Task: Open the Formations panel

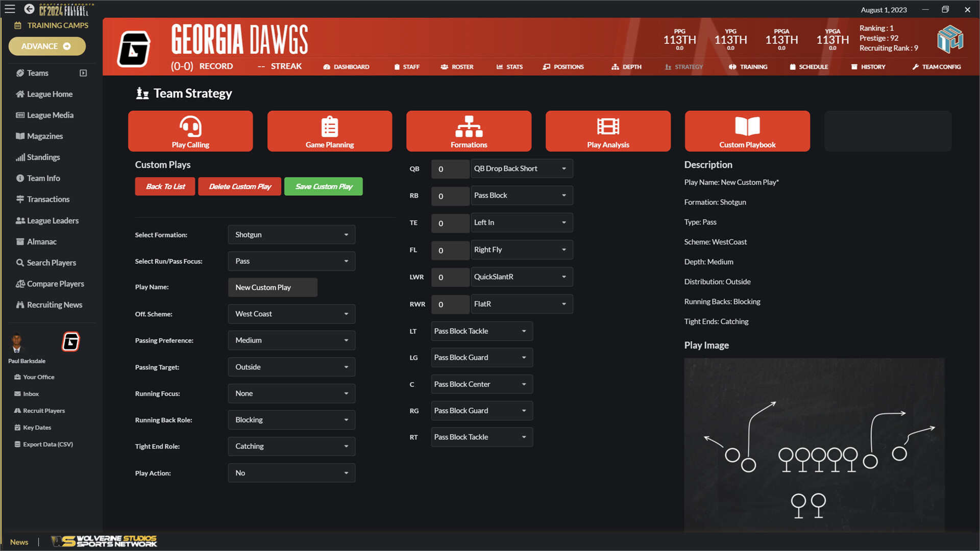Action: 469,131
